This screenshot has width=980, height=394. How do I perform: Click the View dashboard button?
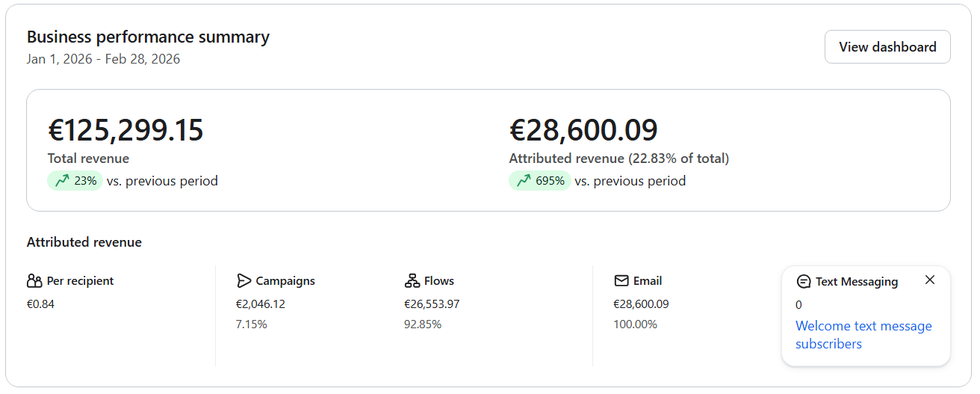pos(887,47)
